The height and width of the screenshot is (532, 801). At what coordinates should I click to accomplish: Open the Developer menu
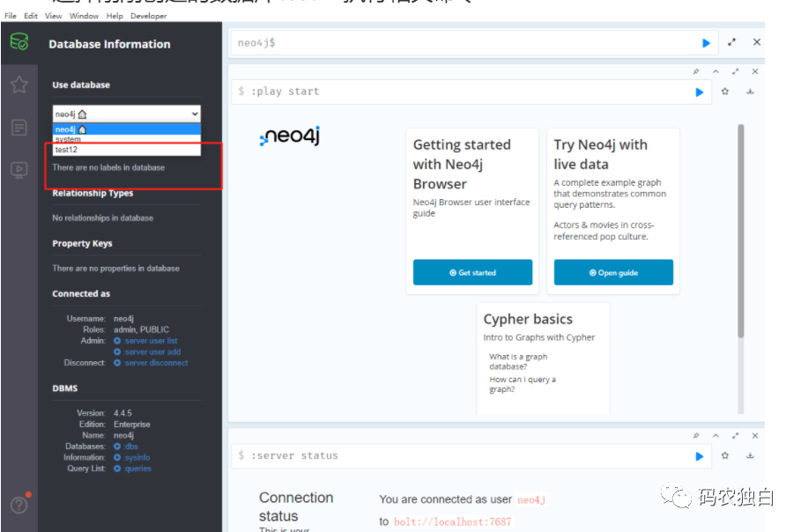coord(149,16)
